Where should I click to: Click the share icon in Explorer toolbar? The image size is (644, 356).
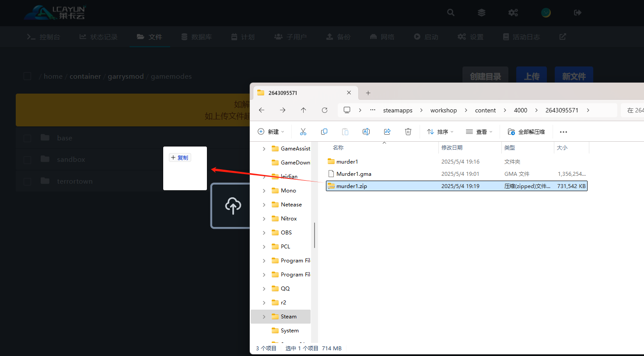click(387, 132)
